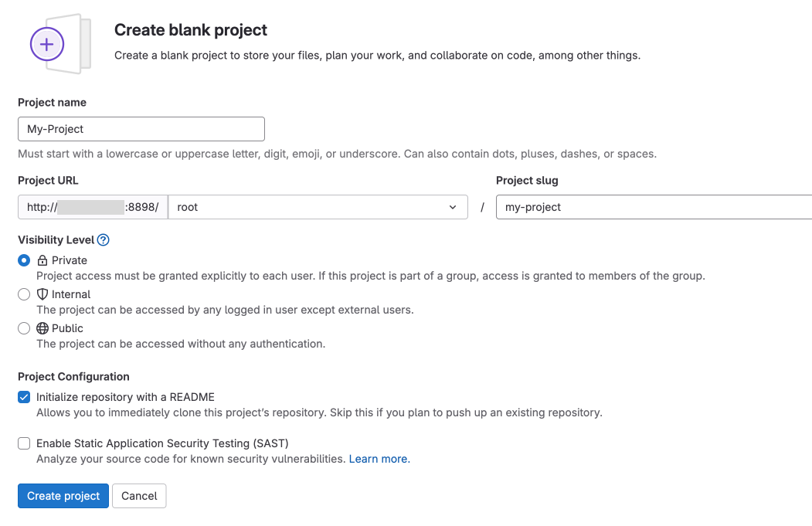The width and height of the screenshot is (812, 526).
Task: Click the Enable Static Application Security Testing label
Action: pos(162,443)
